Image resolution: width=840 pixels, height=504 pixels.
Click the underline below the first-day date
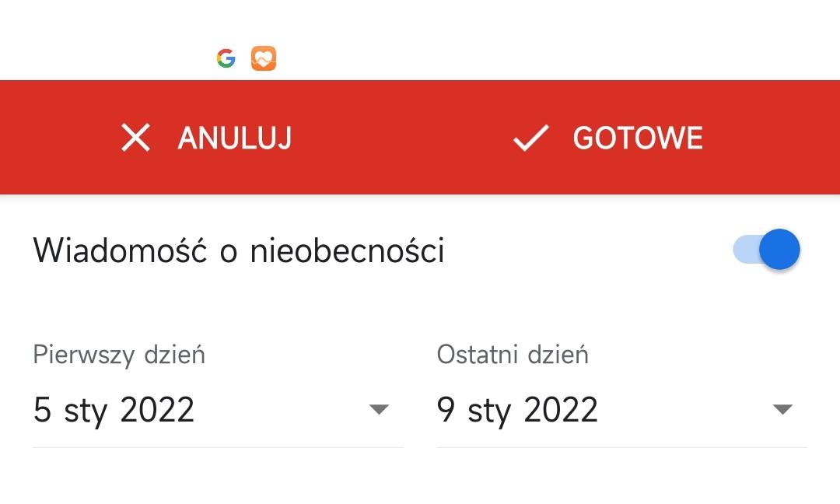tap(218, 447)
